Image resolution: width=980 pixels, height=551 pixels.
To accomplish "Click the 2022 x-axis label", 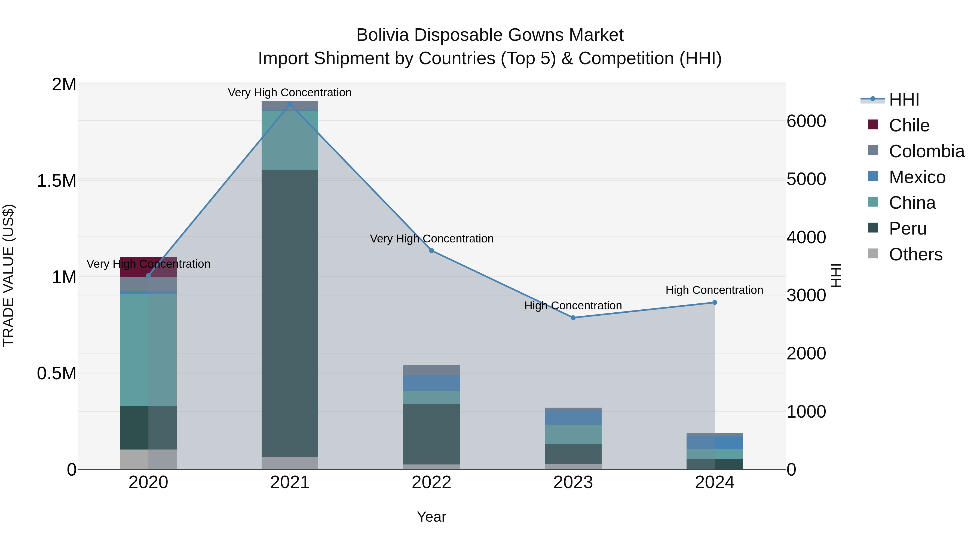I will pos(431,482).
